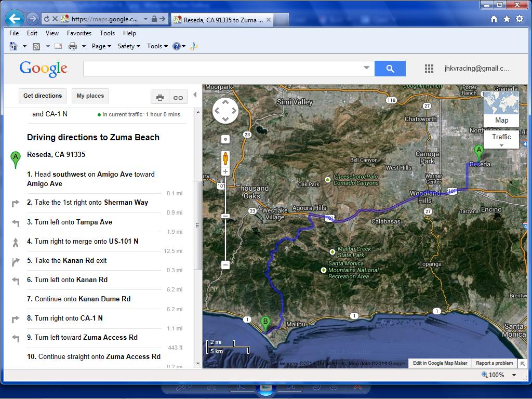Click the show my location button on map
The image size is (532, 399).
pos(225,139)
